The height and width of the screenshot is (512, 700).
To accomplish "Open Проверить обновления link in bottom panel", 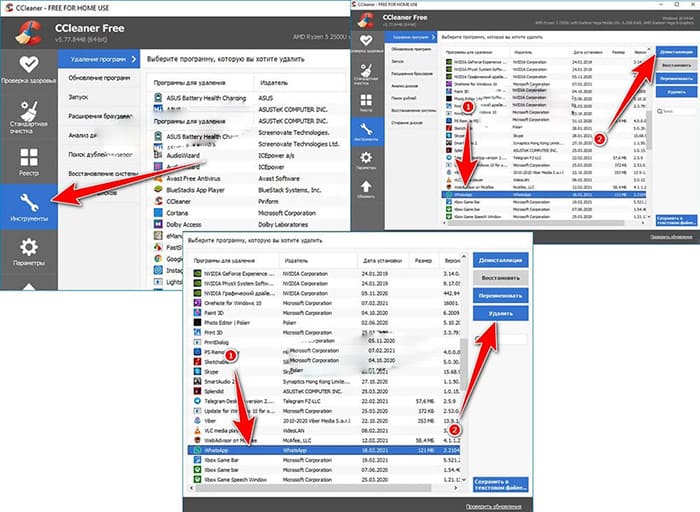I will point(493,506).
